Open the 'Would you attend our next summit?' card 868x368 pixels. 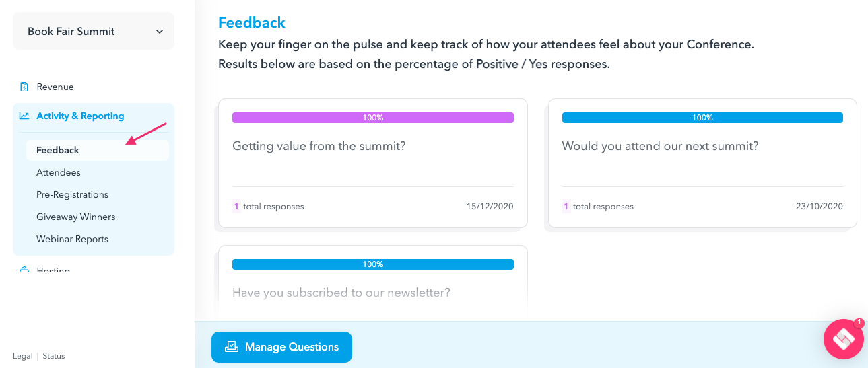click(702, 163)
